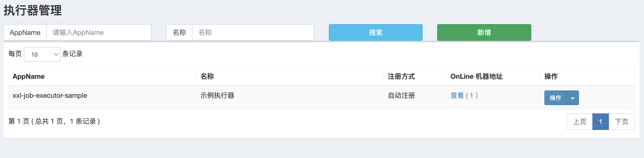
Task: Click the 操作 button in the executor row
Action: [555, 98]
